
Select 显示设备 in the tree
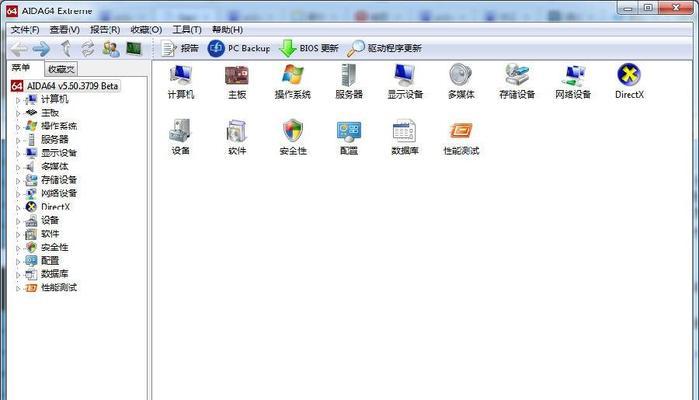pos(59,153)
